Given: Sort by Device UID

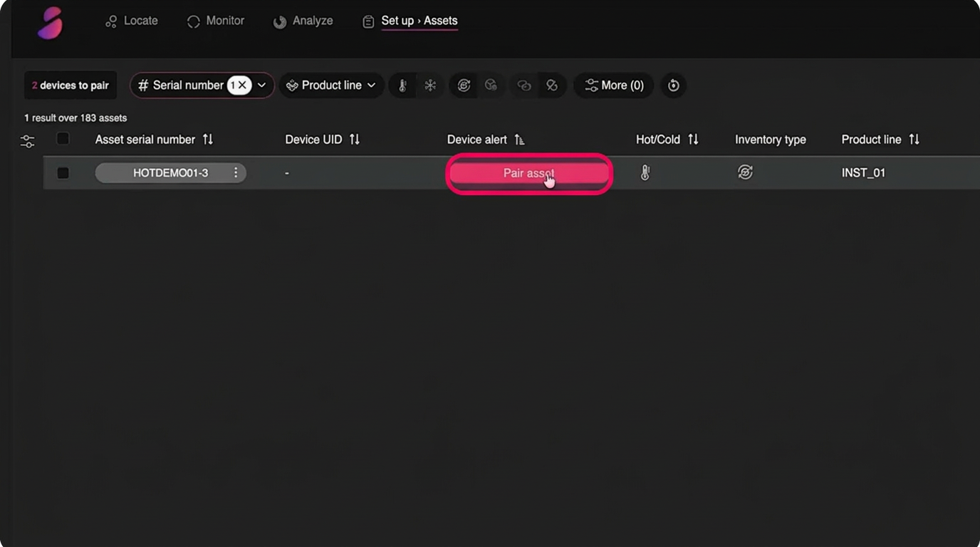Looking at the screenshot, I should click(x=355, y=140).
